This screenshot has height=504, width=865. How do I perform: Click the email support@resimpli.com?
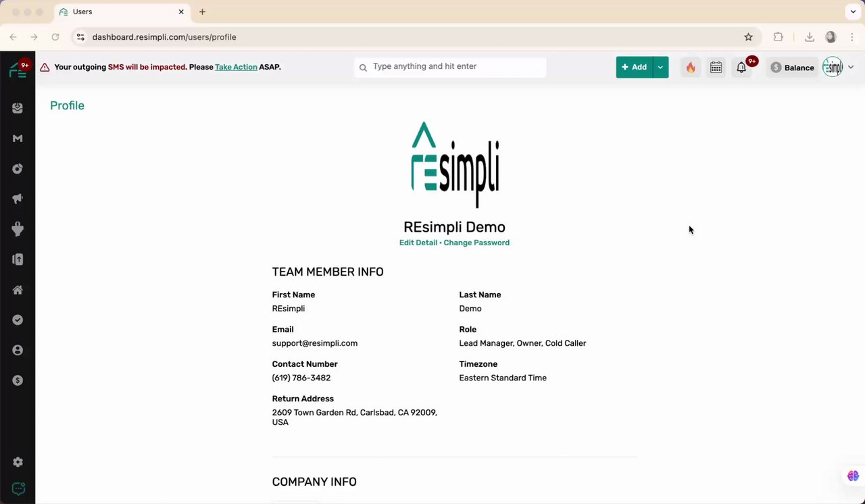(x=315, y=343)
